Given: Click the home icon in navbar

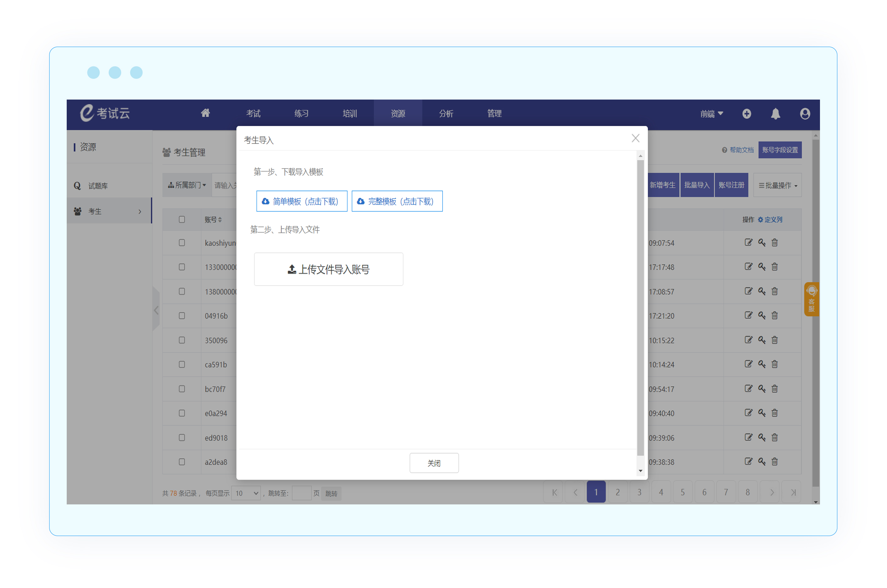Looking at the screenshot, I should [x=205, y=113].
